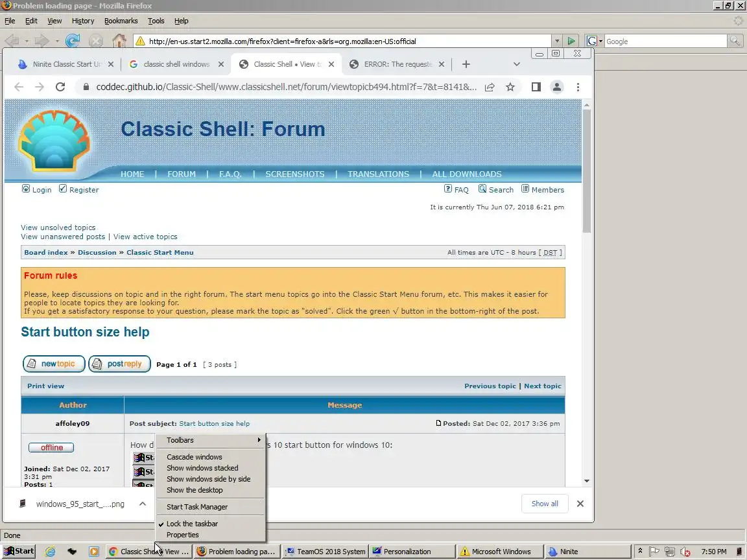Click post reply button
This screenshot has width=747, height=560.
tap(119, 364)
